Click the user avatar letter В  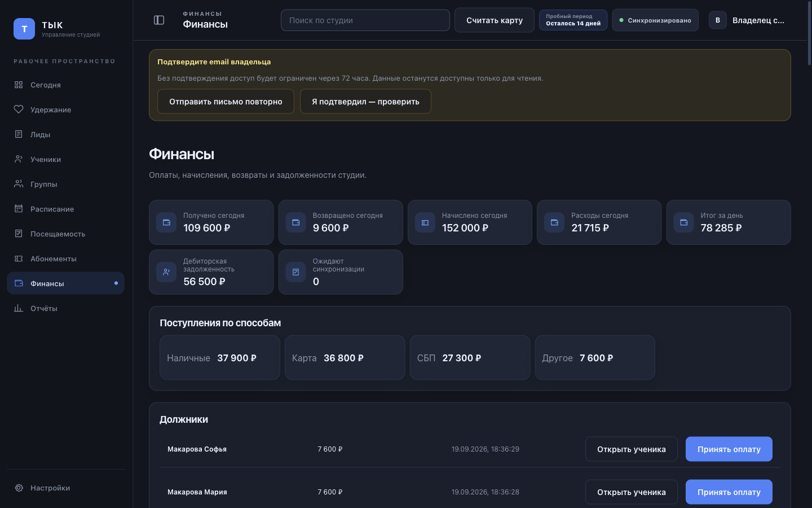pyautogui.click(x=718, y=20)
